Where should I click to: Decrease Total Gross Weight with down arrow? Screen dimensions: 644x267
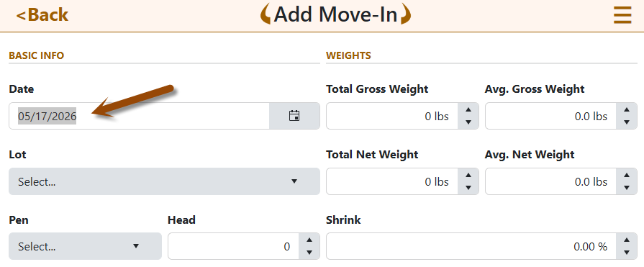click(468, 122)
